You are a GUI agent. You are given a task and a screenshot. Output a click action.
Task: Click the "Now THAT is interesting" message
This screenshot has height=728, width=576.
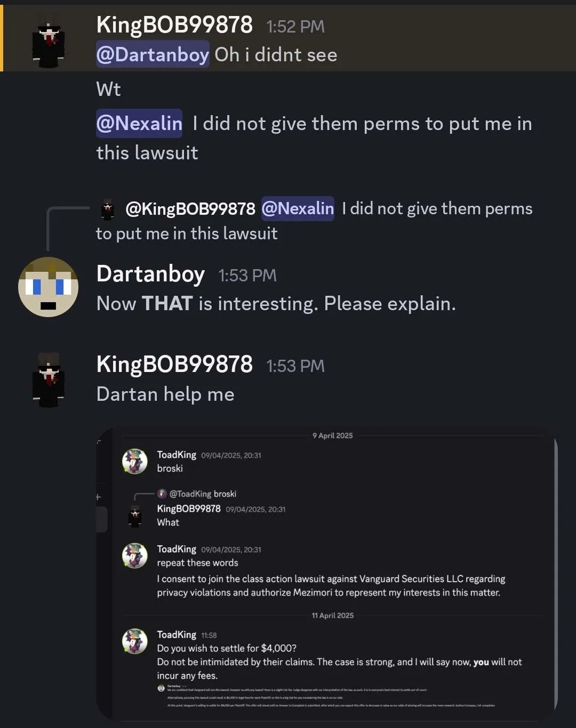(x=276, y=304)
